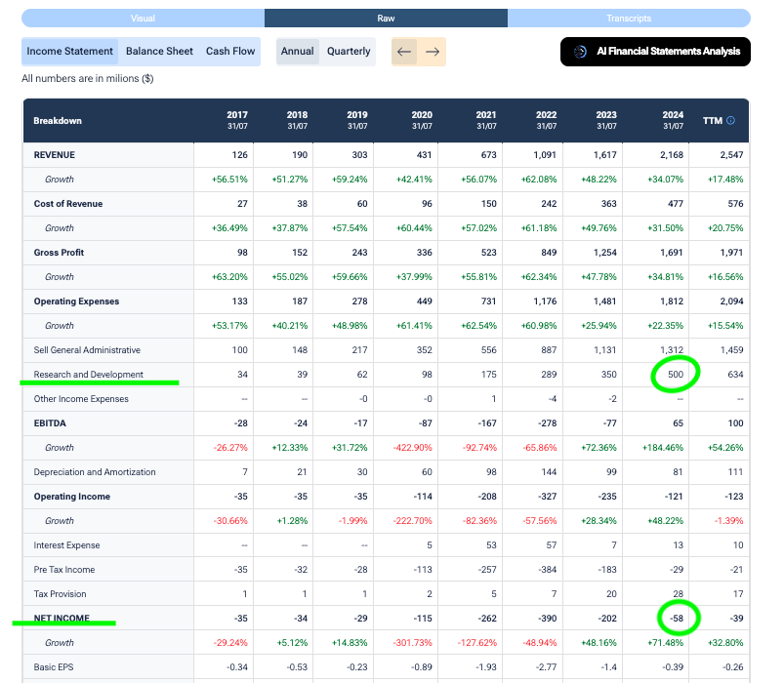
Task: Click 2017 revenue growth +56.51%
Action: [x=229, y=180]
